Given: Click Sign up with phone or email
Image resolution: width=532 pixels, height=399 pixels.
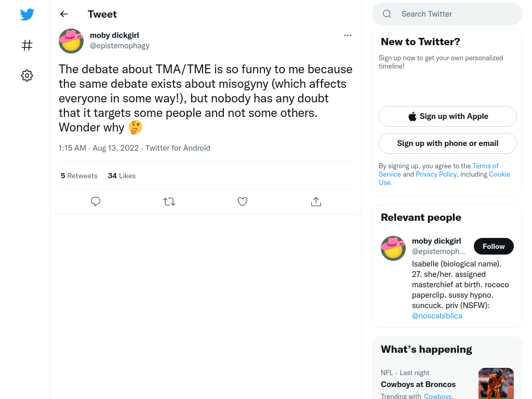Looking at the screenshot, I should [x=447, y=143].
